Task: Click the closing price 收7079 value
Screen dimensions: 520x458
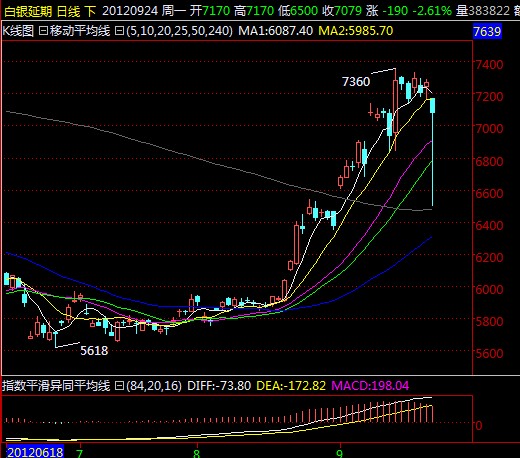Action: click(342, 11)
